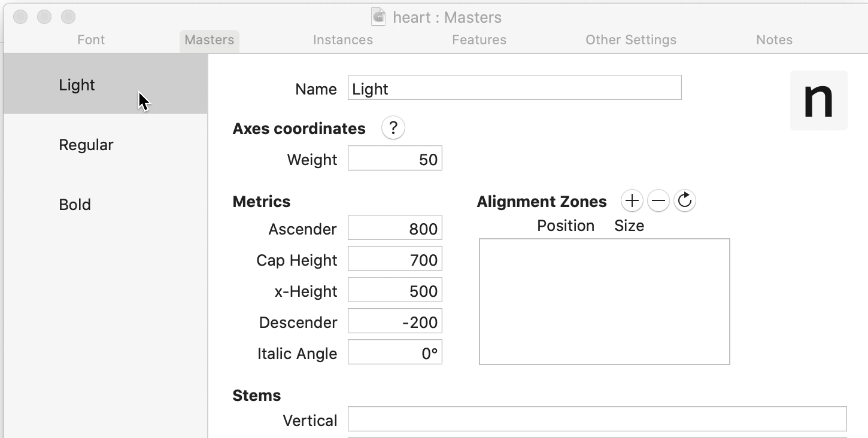Click the master icon glyph preview 'n'
Screen dimensions: 868x438
pos(818,101)
